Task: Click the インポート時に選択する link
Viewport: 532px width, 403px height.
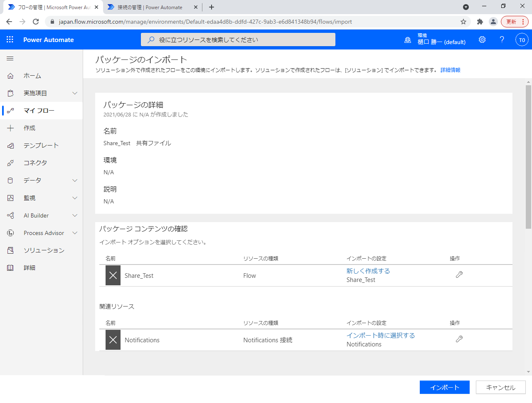Action: point(381,335)
